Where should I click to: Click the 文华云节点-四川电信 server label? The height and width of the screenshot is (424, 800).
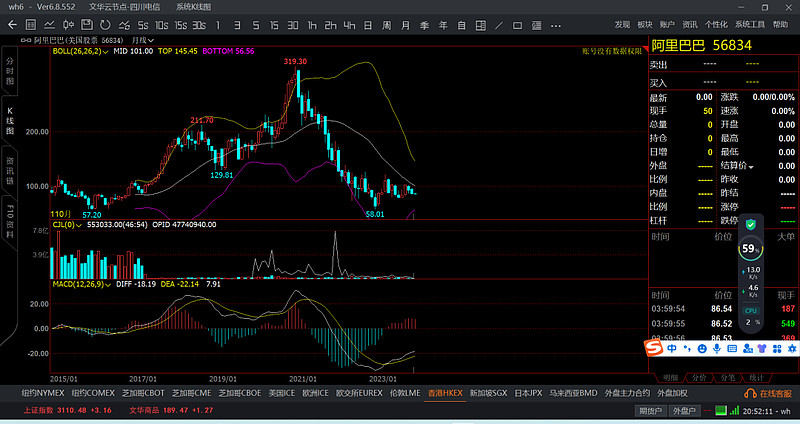pos(124,7)
